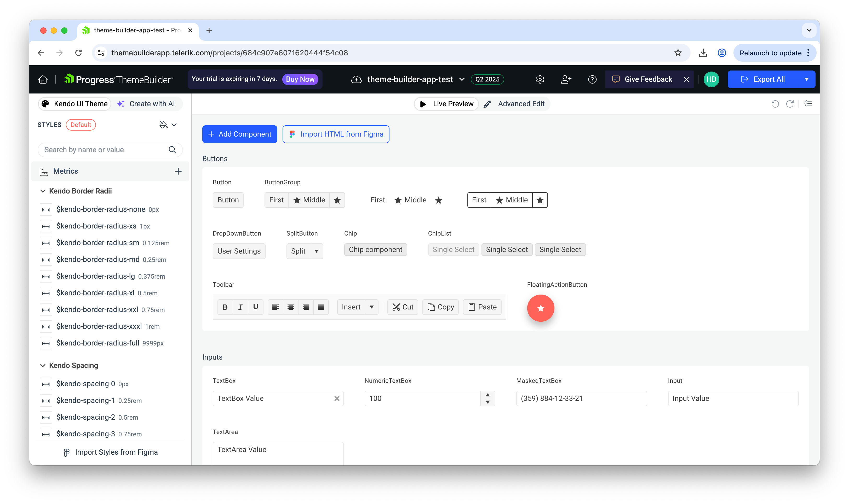Select align left in toolbar
Screen dimensions: 849x504
(x=275, y=307)
